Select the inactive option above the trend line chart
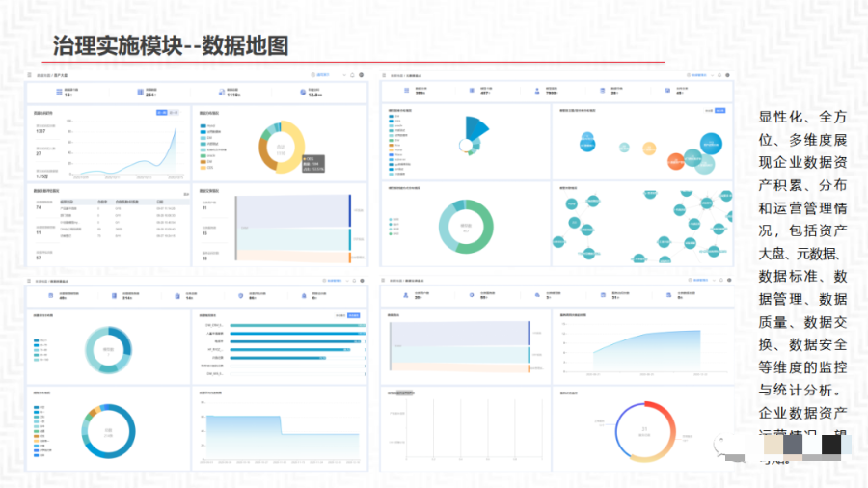This screenshot has width=868, height=488. pyautogui.click(x=174, y=112)
